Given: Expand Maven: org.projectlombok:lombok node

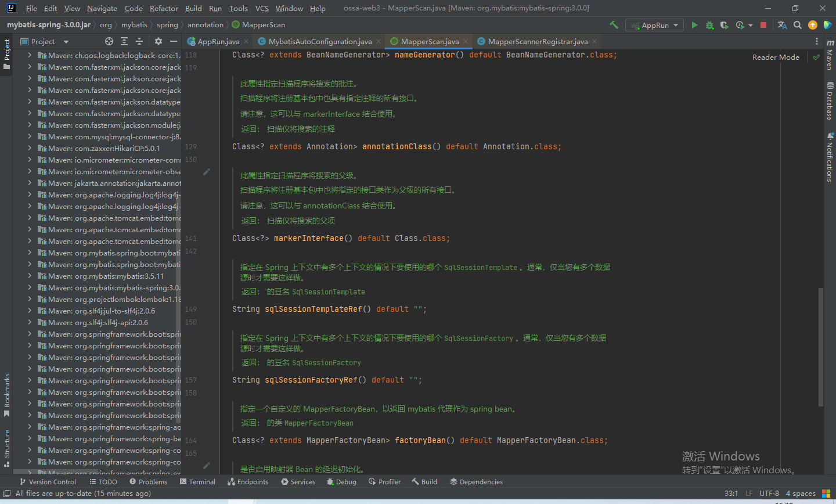Looking at the screenshot, I should [30, 299].
